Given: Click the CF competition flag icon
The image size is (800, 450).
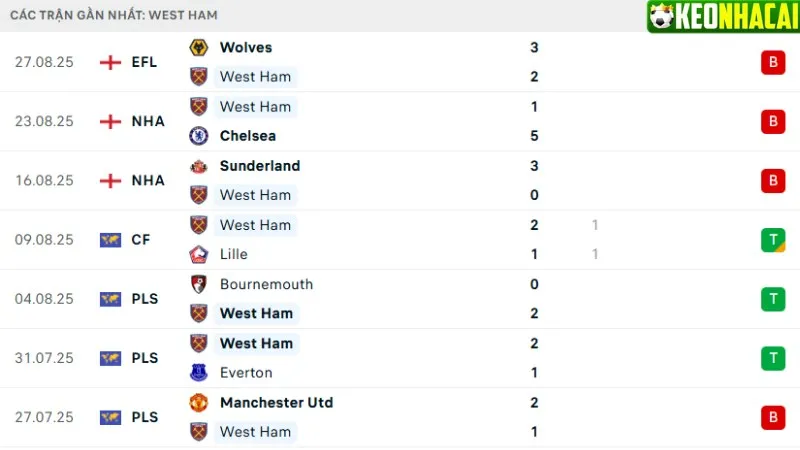Looking at the screenshot, I should point(110,240).
